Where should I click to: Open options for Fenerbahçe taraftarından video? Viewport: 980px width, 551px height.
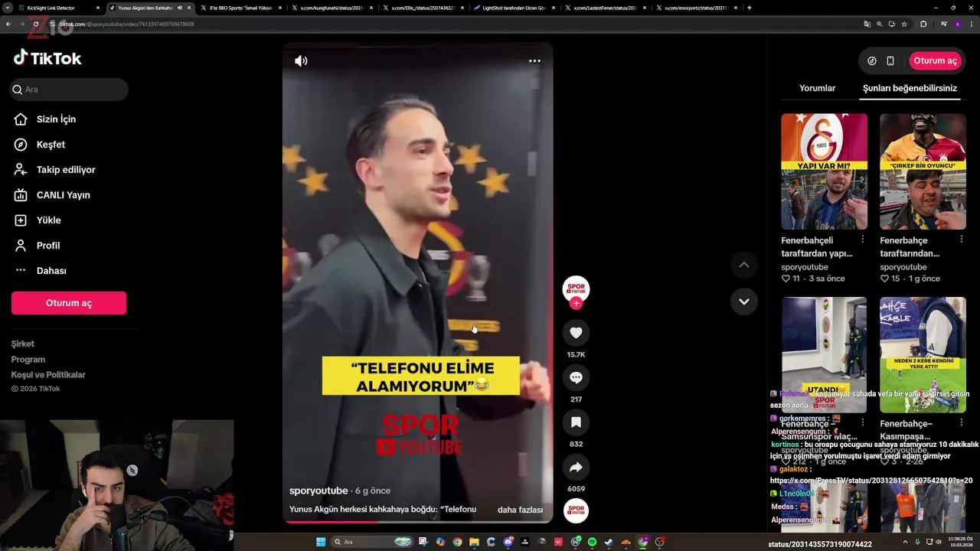coord(962,240)
